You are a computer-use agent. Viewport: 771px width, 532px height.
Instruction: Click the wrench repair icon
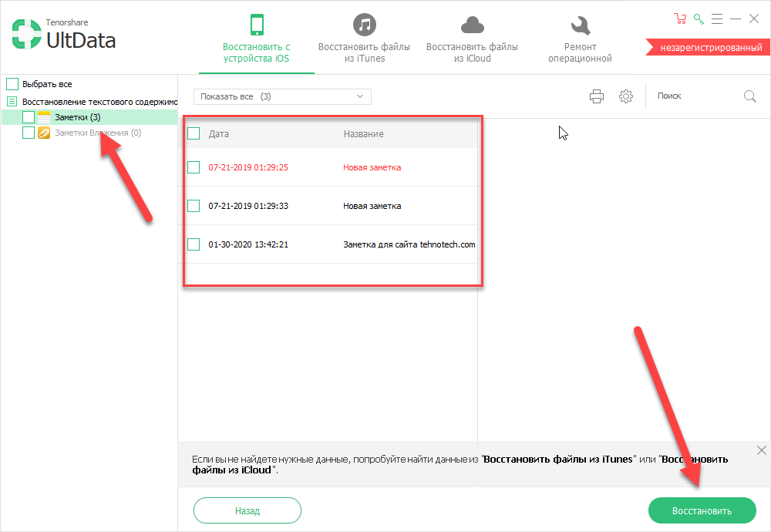tap(581, 25)
